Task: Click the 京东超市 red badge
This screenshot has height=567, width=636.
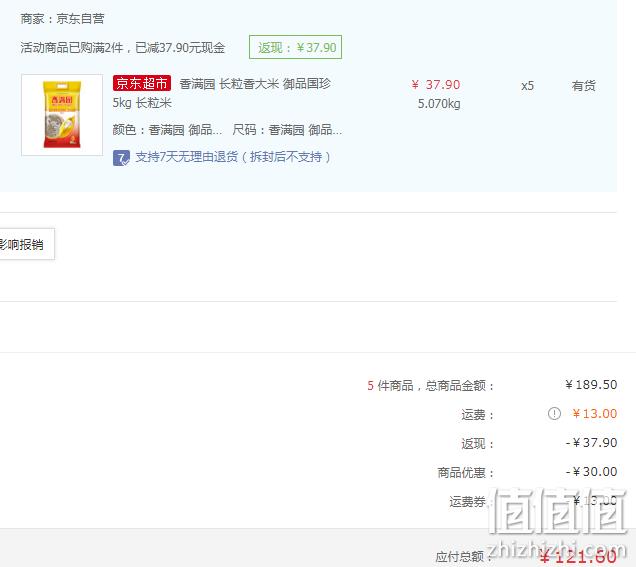Action: (142, 84)
